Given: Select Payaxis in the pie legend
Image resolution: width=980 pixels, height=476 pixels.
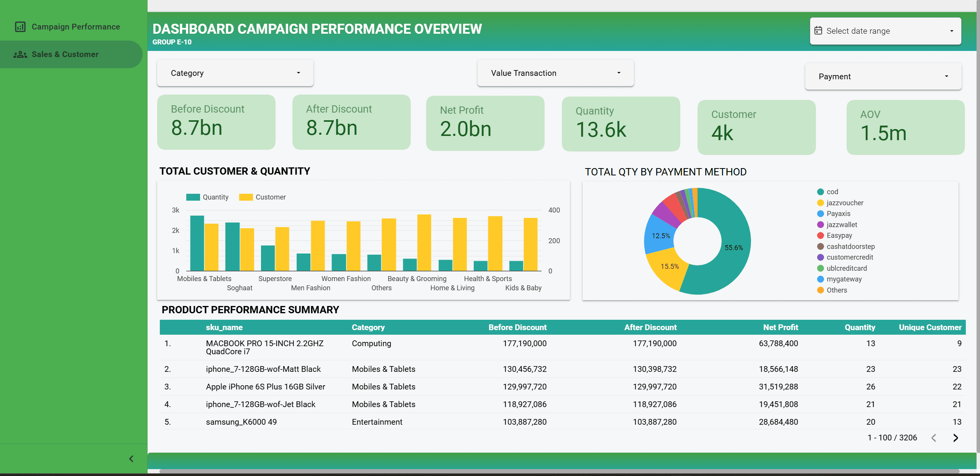Looking at the screenshot, I should point(834,214).
